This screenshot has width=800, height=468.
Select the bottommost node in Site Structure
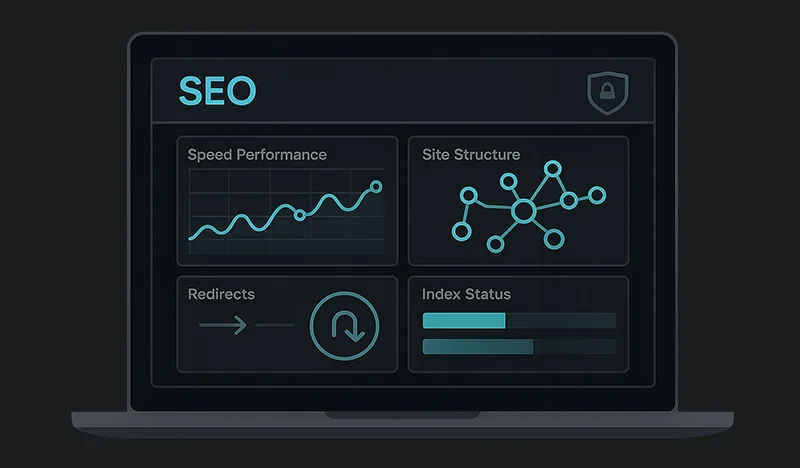click(x=493, y=243)
